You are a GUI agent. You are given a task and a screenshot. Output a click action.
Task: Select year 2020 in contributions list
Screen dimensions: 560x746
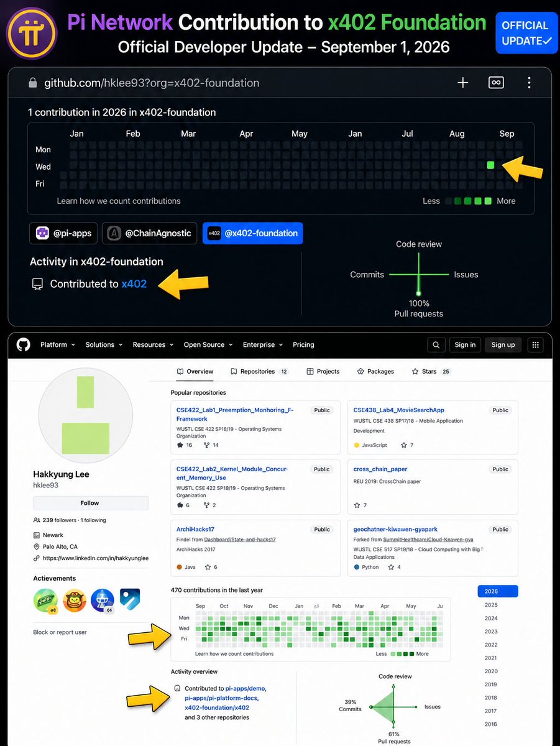[x=491, y=671]
